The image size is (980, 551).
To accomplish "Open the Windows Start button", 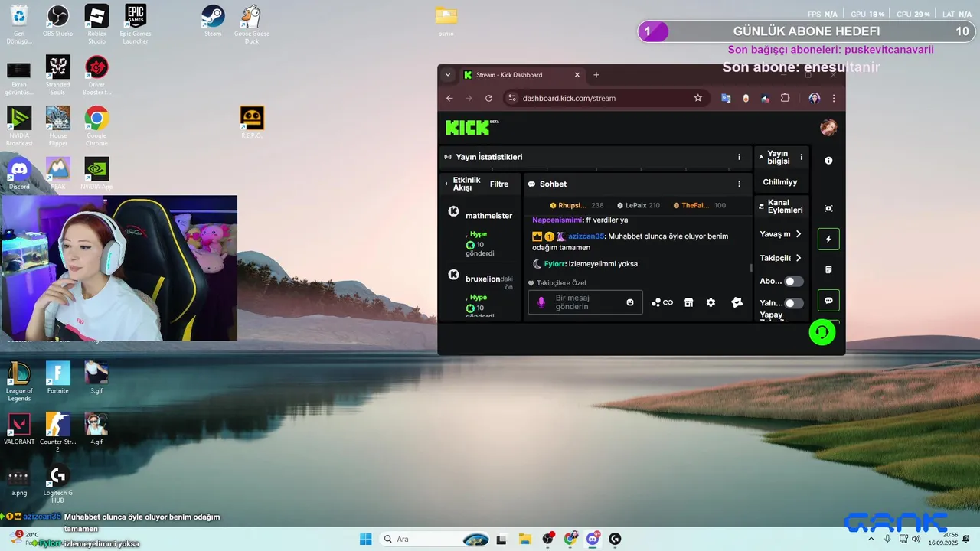I will click(x=365, y=539).
